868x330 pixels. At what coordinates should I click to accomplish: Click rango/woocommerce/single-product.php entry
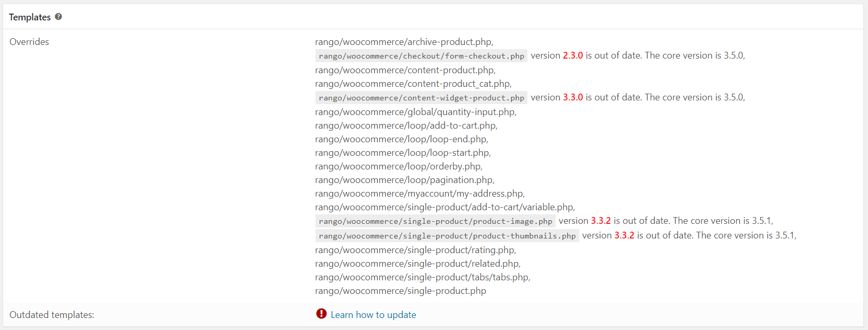click(400, 291)
